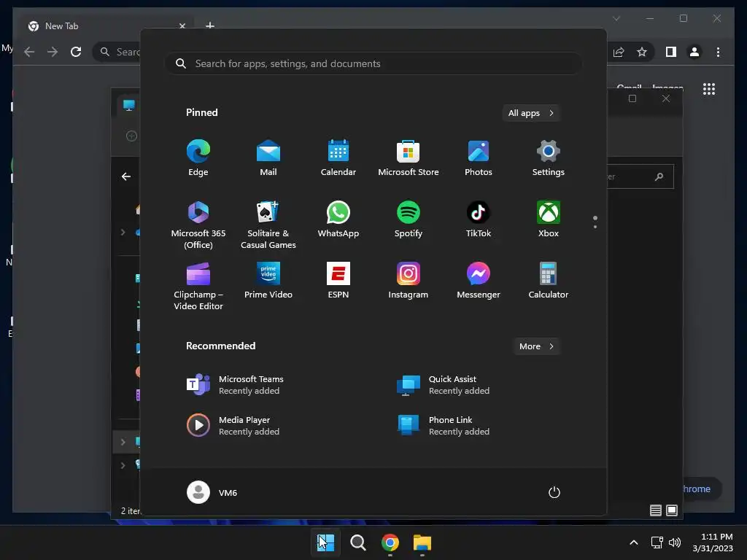Launch the Photos app
Viewport: 747px width, 560px height.
479,158
